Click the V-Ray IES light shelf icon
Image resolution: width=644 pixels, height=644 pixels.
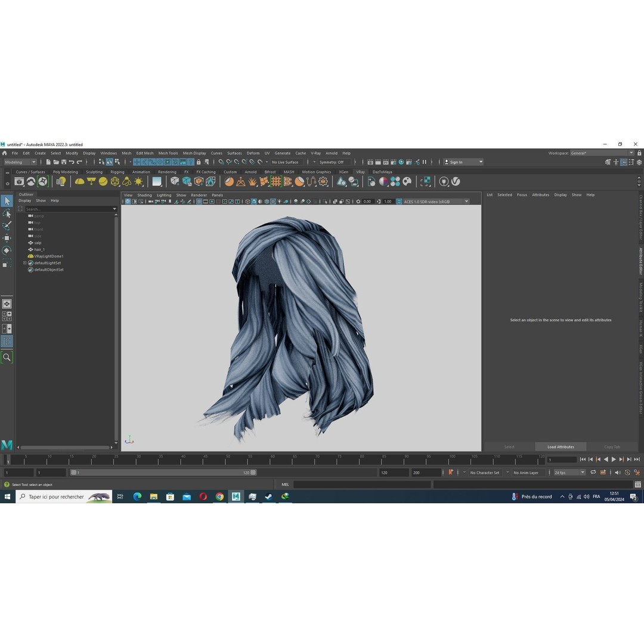coord(126,181)
